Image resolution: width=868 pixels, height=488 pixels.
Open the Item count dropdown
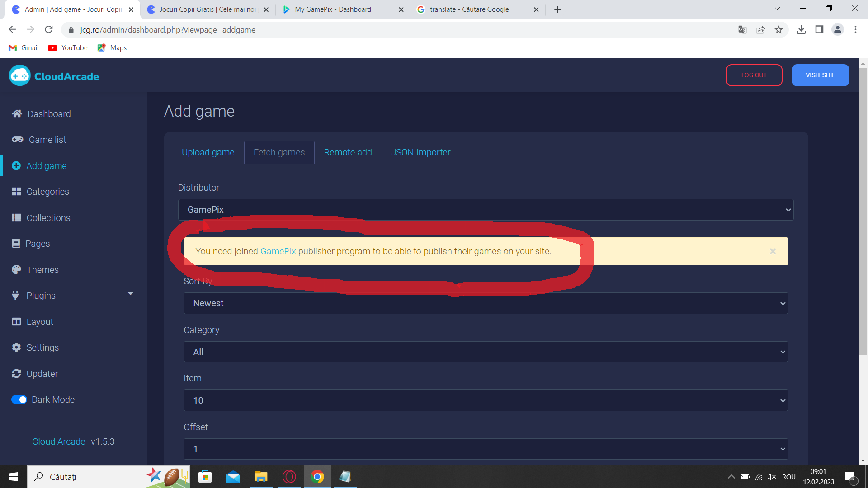486,400
